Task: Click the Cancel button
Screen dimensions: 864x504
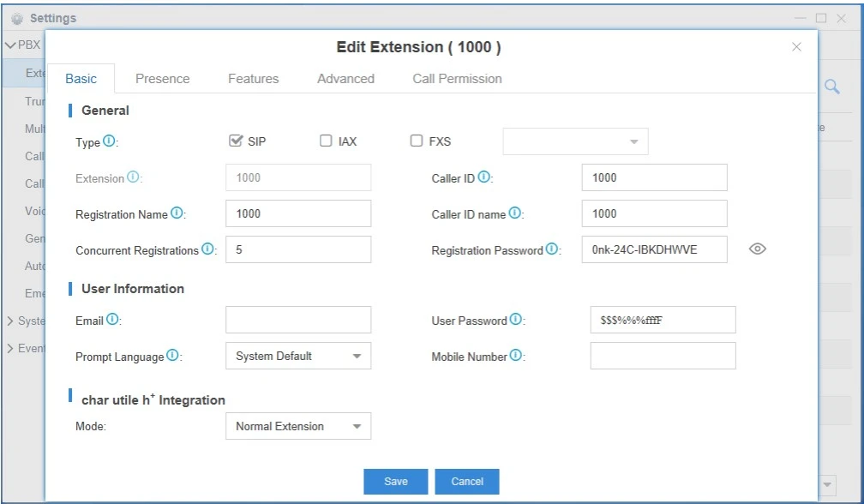Action: click(466, 481)
